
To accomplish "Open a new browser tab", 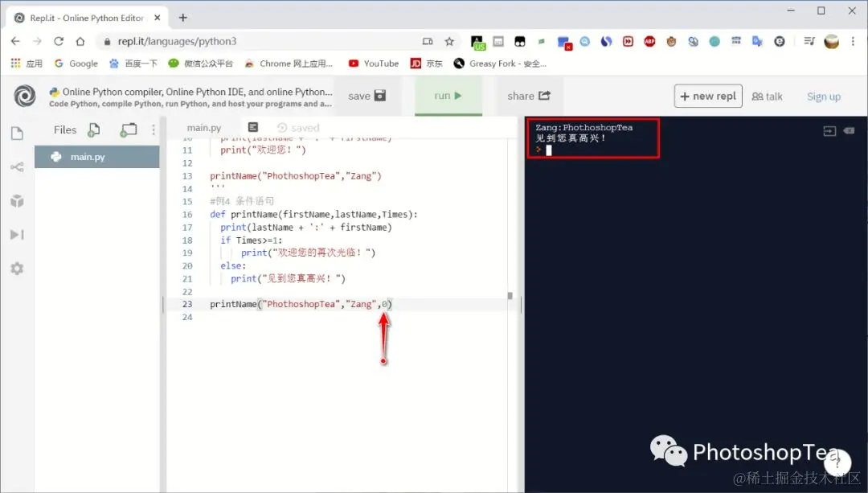I will 182,18.
